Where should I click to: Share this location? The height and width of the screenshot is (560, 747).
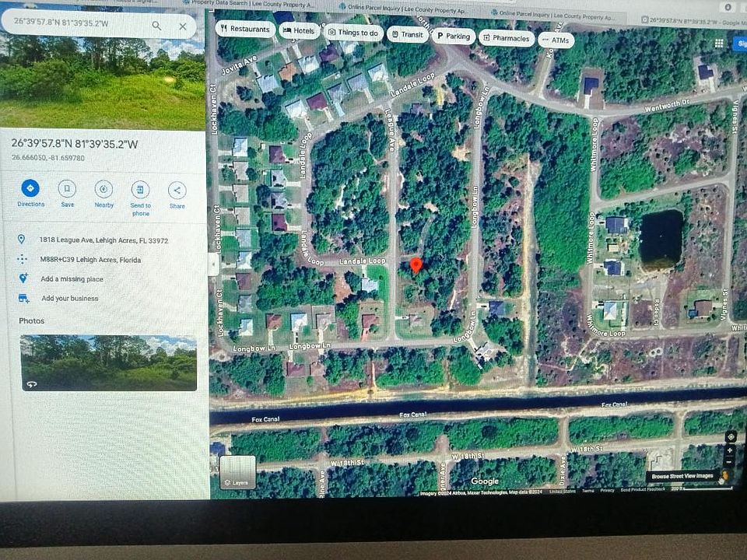pyautogui.click(x=177, y=191)
